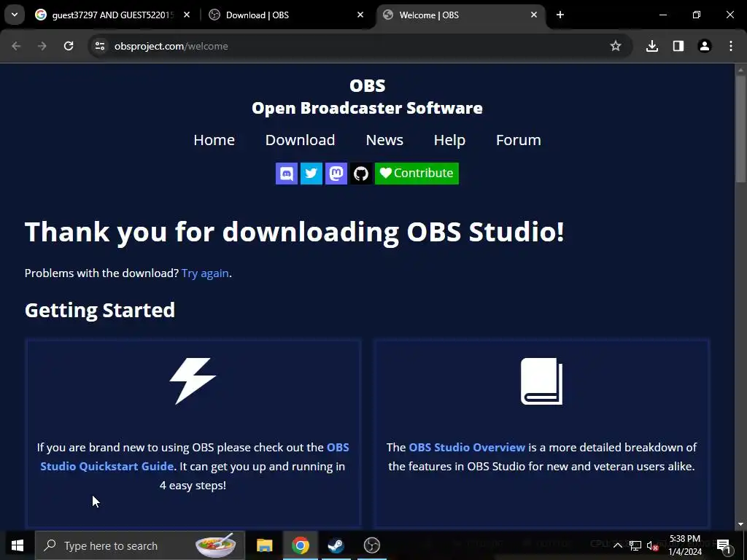Click the book overview icon
Image resolution: width=747 pixels, height=560 pixels.
542,381
